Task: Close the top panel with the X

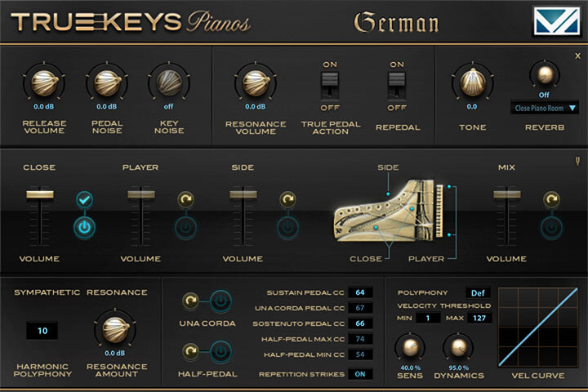Action: 577,56
